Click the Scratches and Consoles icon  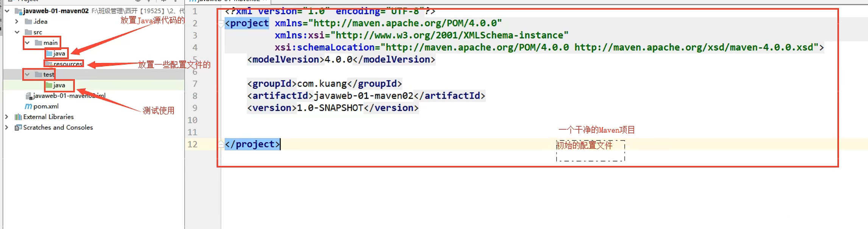coord(18,127)
